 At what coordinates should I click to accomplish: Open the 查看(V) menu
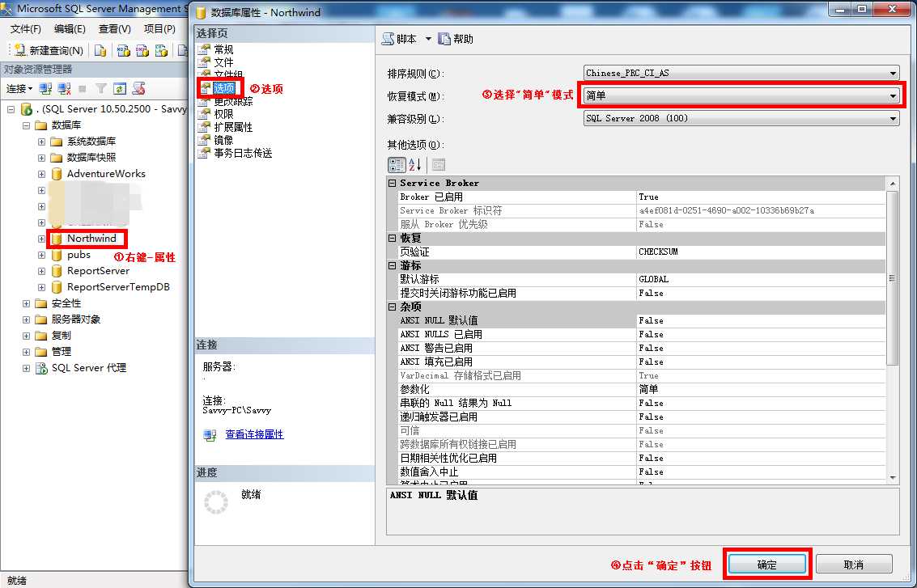pos(115,28)
